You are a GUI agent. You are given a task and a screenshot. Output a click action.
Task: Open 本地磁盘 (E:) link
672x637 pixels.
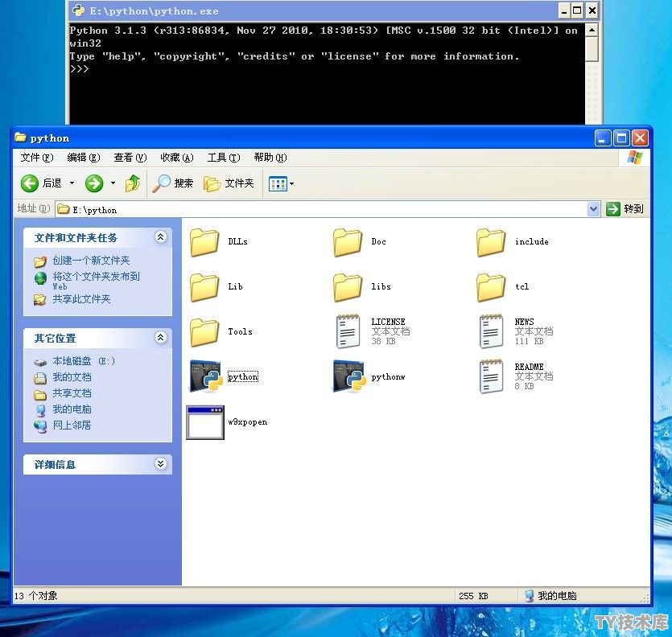84,361
